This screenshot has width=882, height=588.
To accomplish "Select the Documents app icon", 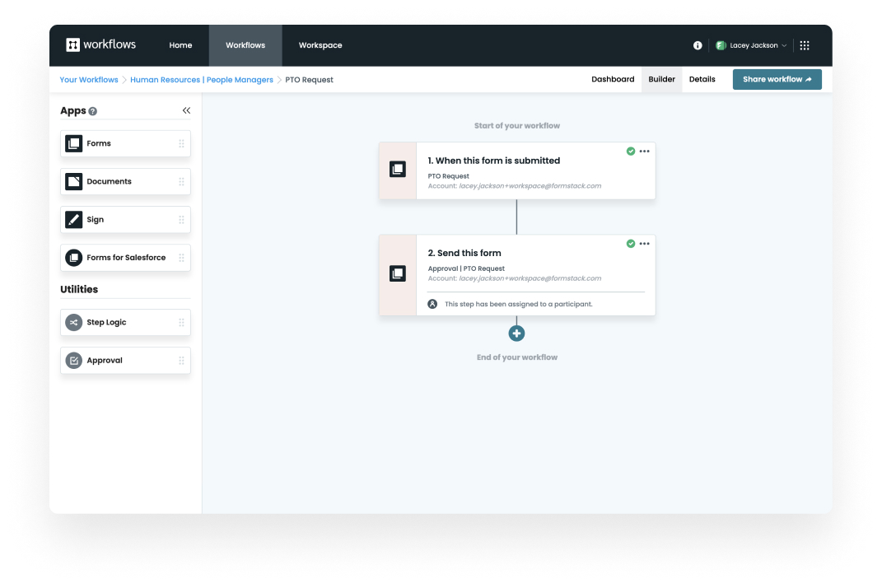I will pos(73,181).
